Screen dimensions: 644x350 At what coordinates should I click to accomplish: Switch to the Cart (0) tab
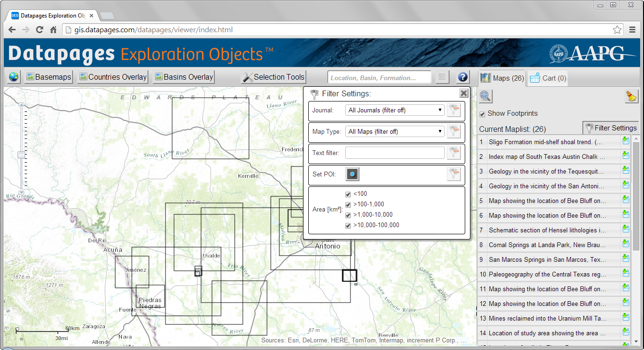click(548, 78)
